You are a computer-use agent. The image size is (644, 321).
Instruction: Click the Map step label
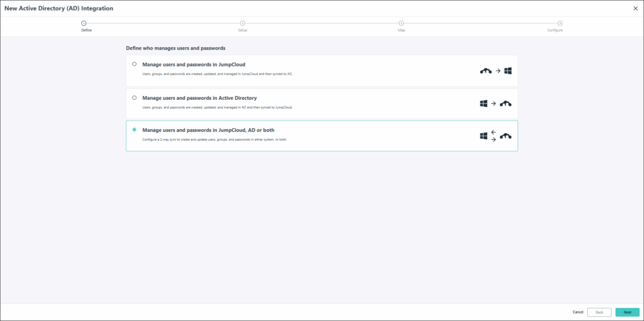pyautogui.click(x=401, y=30)
